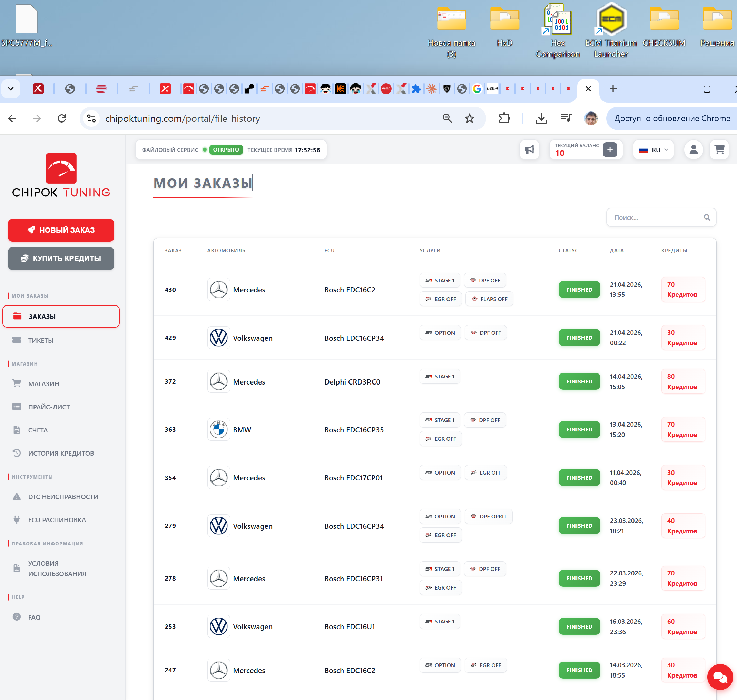Open media control icon in Chrome toolbar

566,119
